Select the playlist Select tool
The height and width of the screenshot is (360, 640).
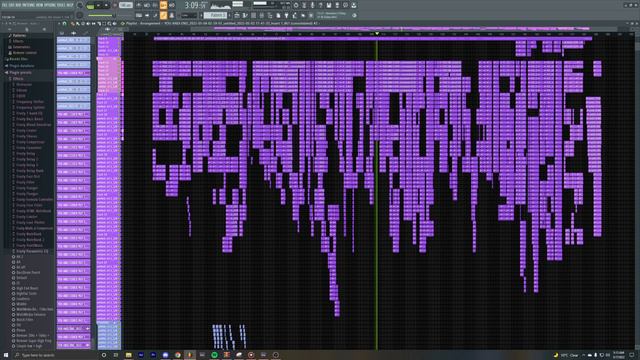(104, 23)
